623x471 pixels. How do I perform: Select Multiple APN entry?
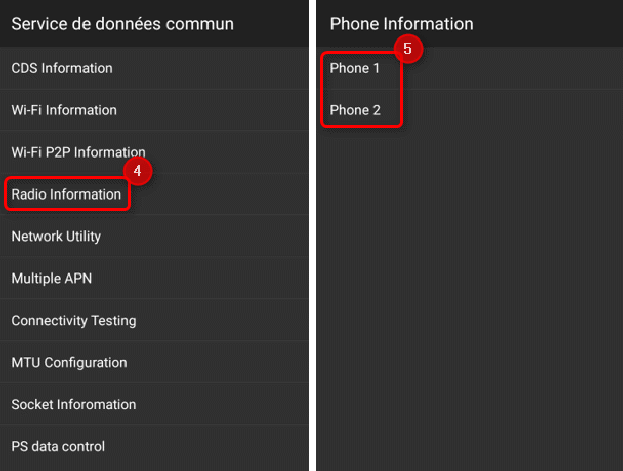tap(154, 278)
